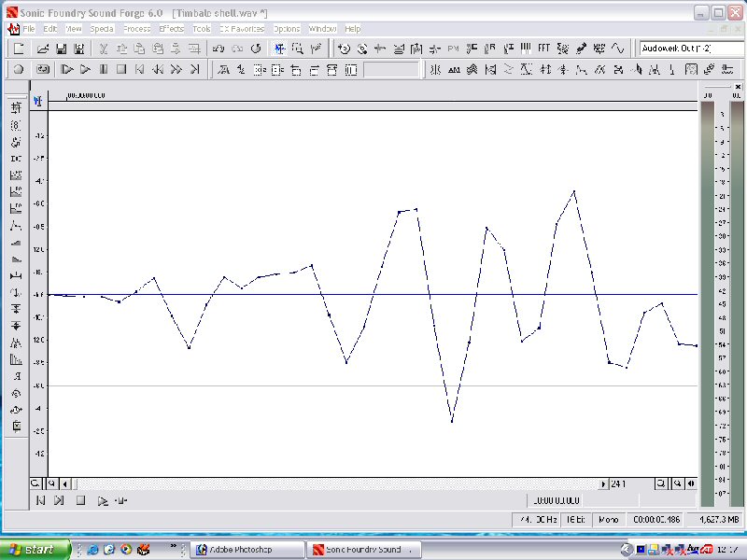Image resolution: width=747 pixels, height=560 pixels.
Task: Click the Undo icon in the toolbar
Action: pos(218,49)
